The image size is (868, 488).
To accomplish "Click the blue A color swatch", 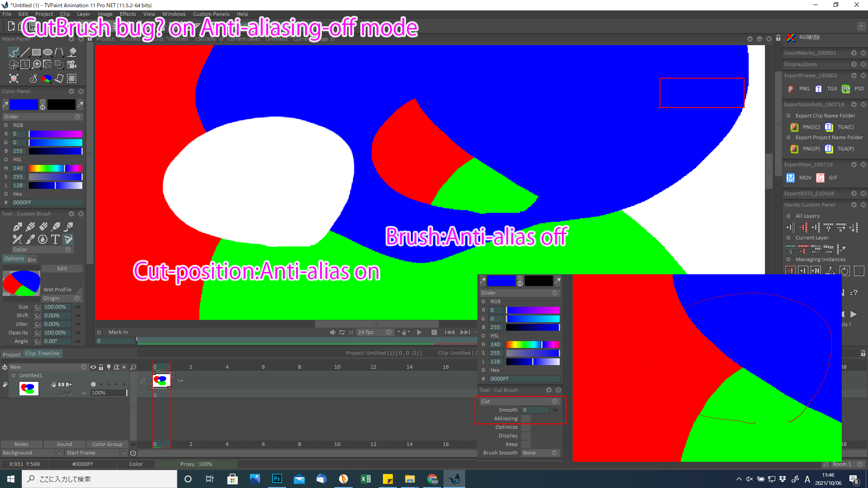I will (x=24, y=105).
